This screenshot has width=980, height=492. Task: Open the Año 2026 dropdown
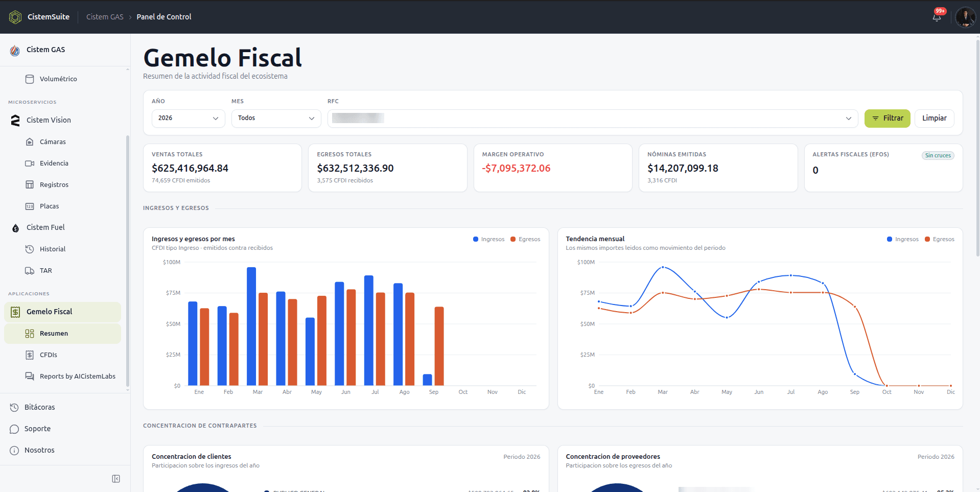[x=189, y=119]
